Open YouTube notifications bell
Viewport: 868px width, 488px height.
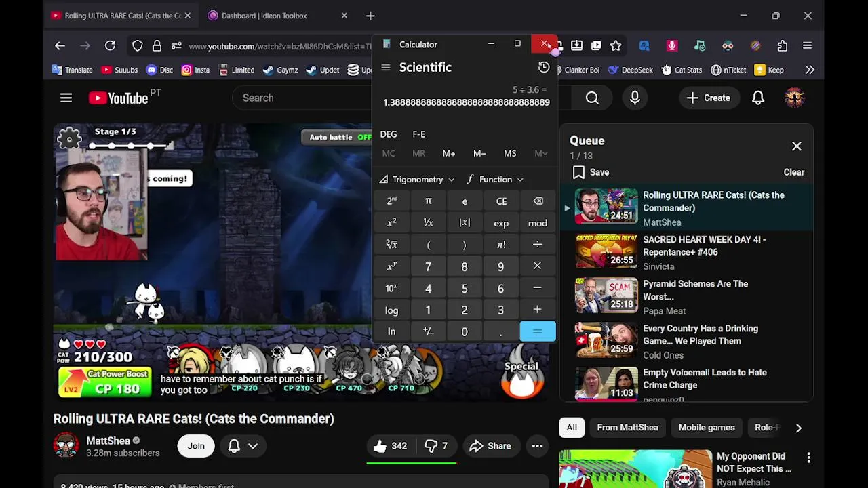758,98
